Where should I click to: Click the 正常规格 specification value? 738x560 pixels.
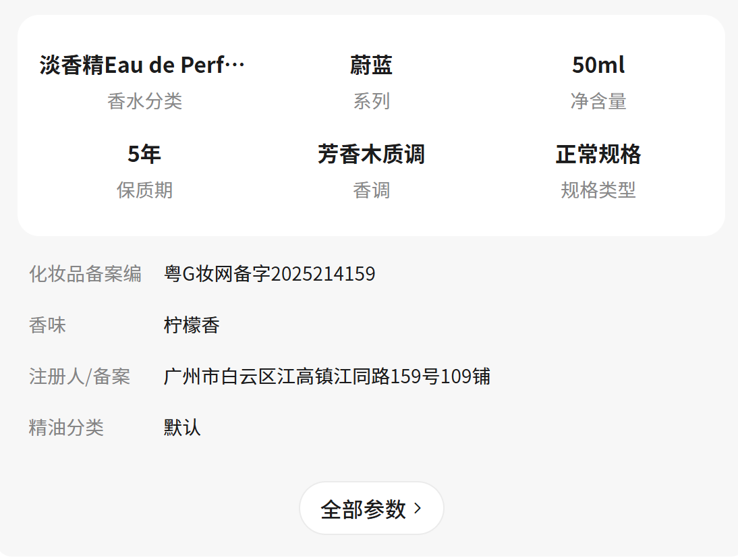click(x=598, y=155)
